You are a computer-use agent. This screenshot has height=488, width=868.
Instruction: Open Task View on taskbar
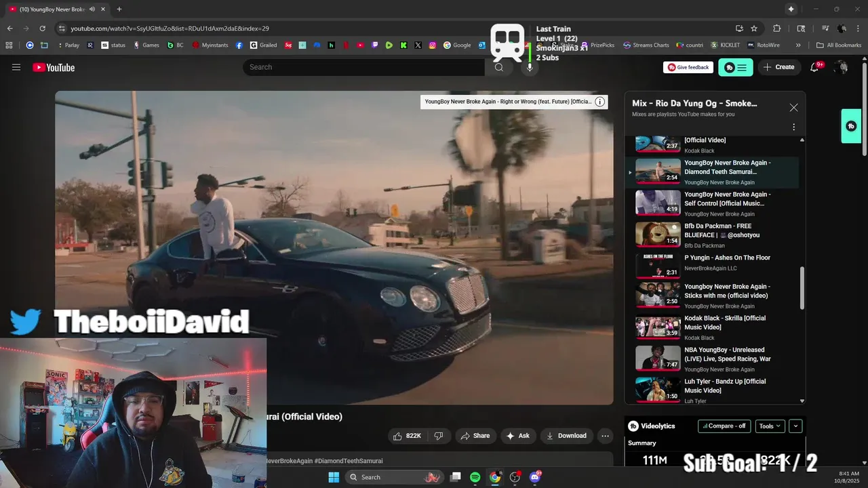pos(456,477)
